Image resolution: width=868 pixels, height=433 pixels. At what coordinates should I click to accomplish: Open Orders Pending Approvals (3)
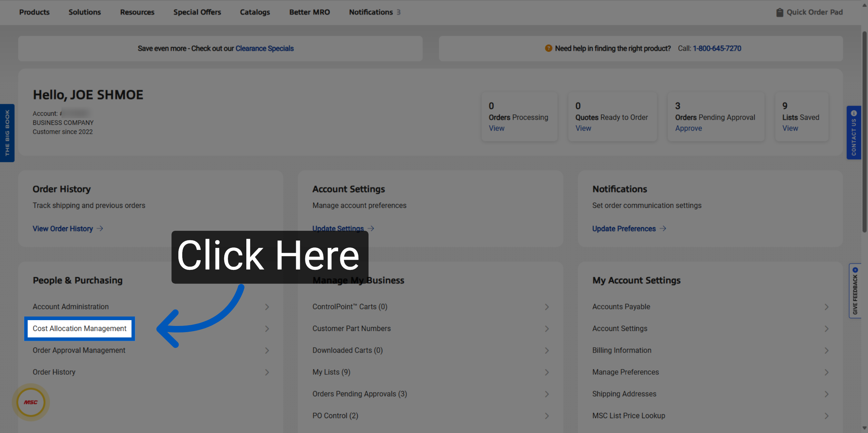pos(359,394)
